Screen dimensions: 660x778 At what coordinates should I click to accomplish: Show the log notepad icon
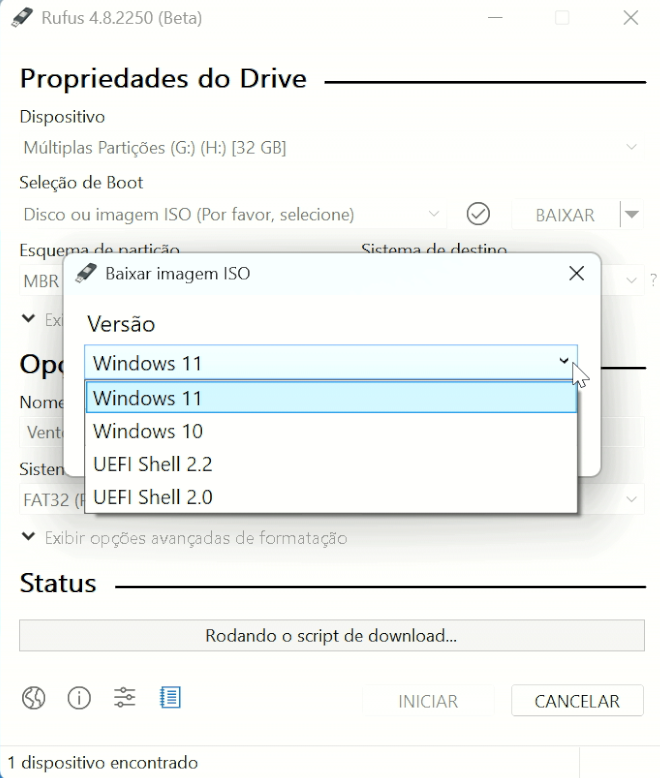tap(170, 698)
